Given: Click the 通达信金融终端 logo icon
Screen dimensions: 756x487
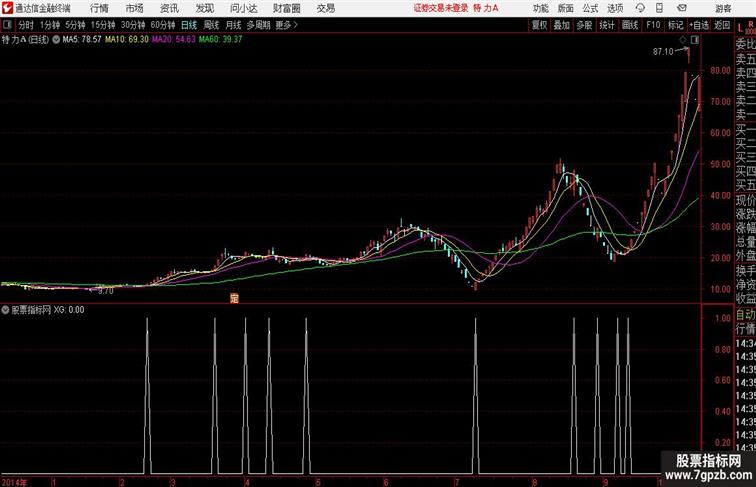Looking at the screenshot, I should tap(7, 8).
